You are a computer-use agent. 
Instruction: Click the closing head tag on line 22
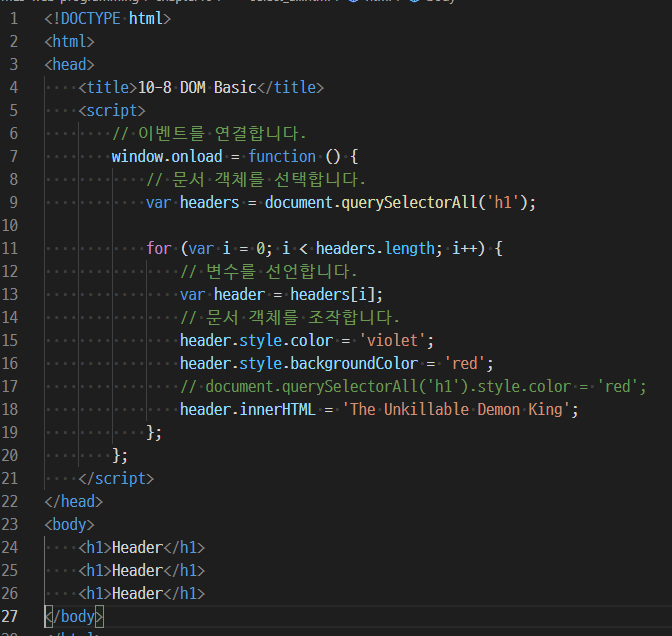(73, 501)
